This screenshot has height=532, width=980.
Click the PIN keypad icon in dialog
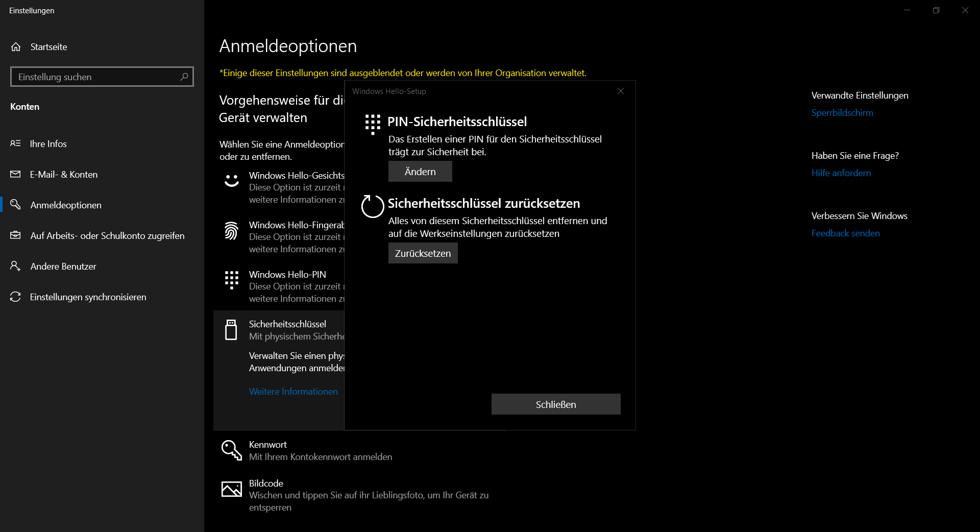point(373,125)
